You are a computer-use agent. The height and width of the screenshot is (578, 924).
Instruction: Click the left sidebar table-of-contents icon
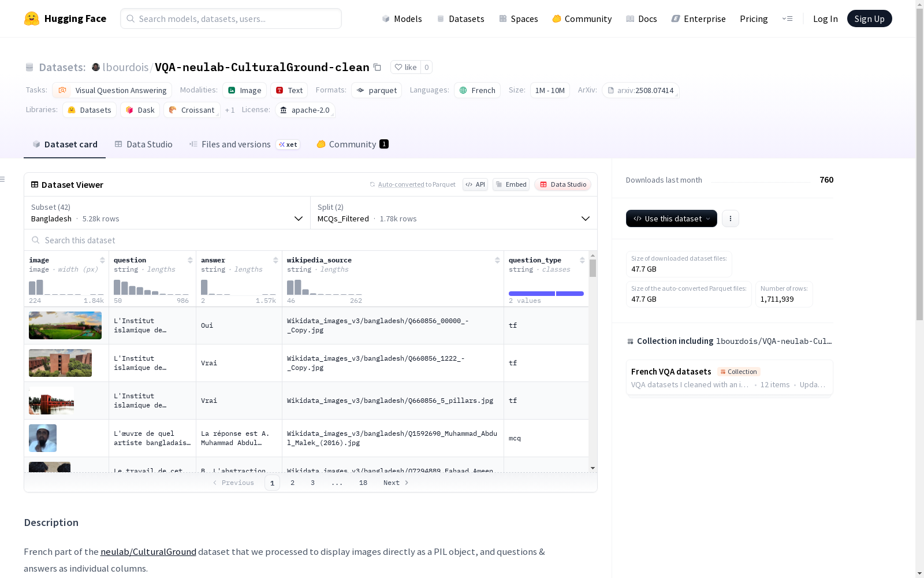click(3, 179)
